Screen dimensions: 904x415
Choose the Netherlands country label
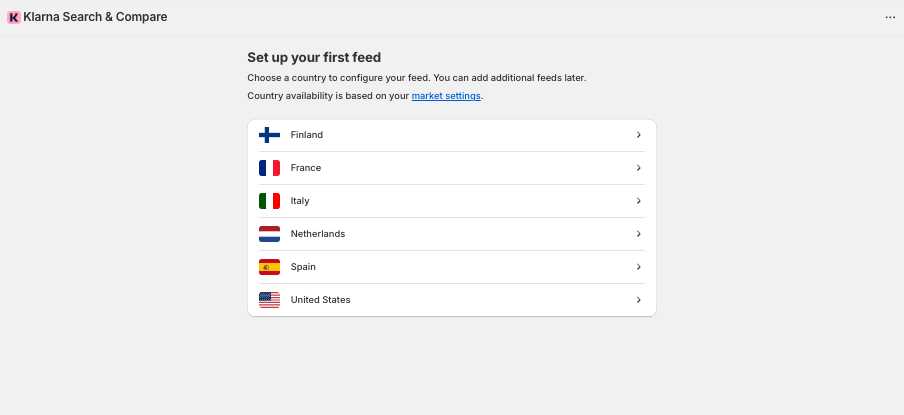(x=318, y=234)
